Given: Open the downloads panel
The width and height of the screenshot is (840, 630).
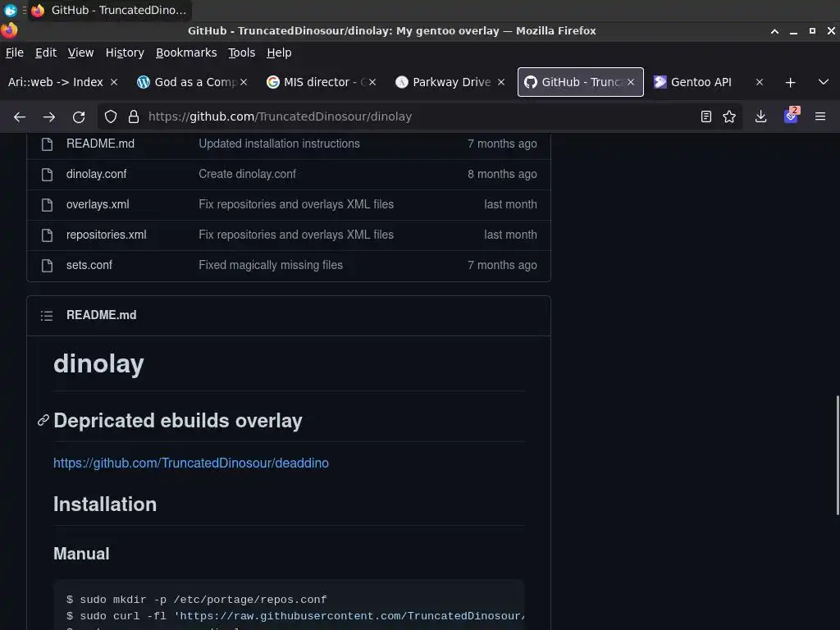Looking at the screenshot, I should click(760, 116).
